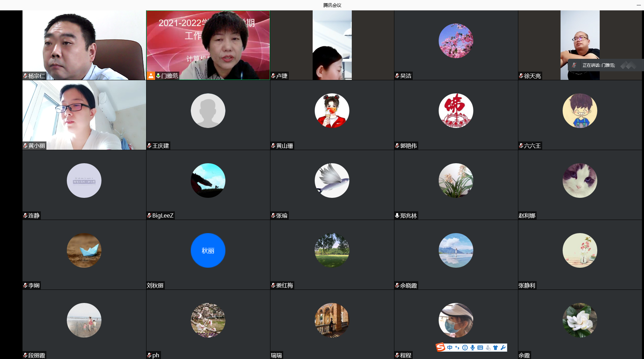Toggle Chinese punctuation mode in Sogou bar
The height and width of the screenshot is (359, 644).
pyautogui.click(x=457, y=348)
